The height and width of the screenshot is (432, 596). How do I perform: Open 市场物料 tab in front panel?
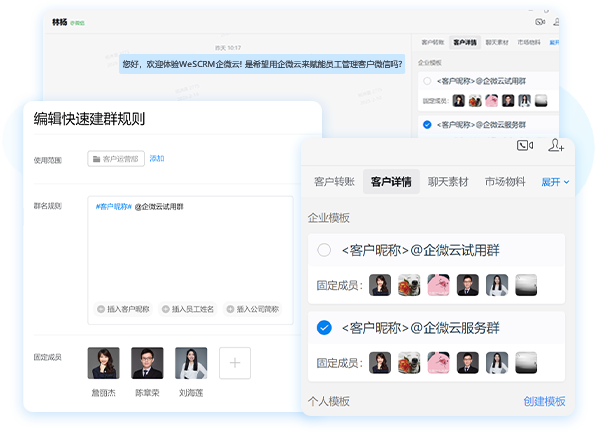(505, 182)
